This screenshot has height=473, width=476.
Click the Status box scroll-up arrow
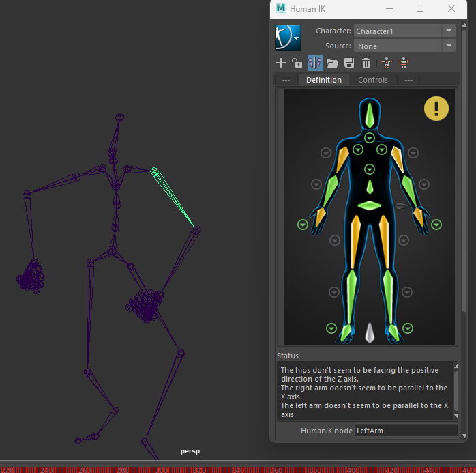(x=456, y=366)
